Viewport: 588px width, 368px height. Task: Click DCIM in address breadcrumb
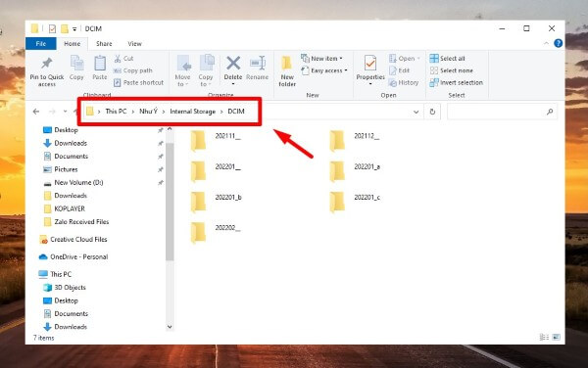[236, 112]
